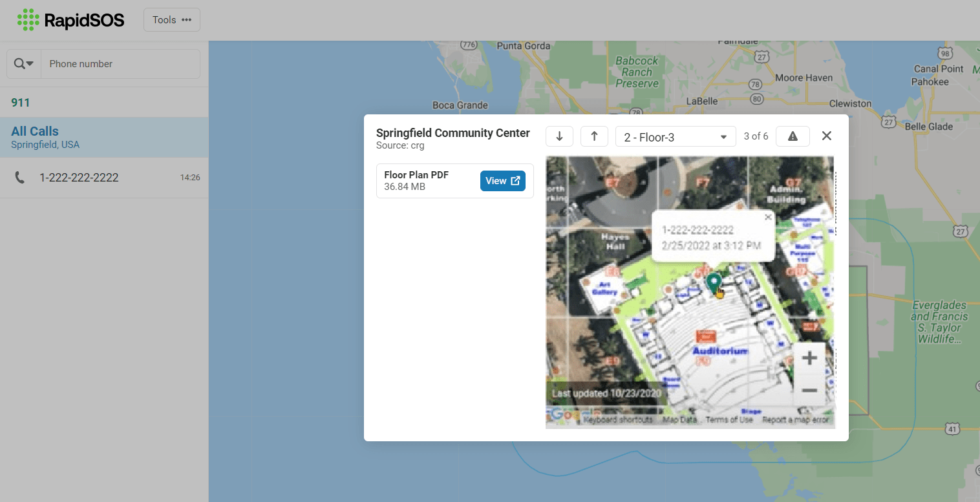Click Source: crg text

[x=400, y=145]
